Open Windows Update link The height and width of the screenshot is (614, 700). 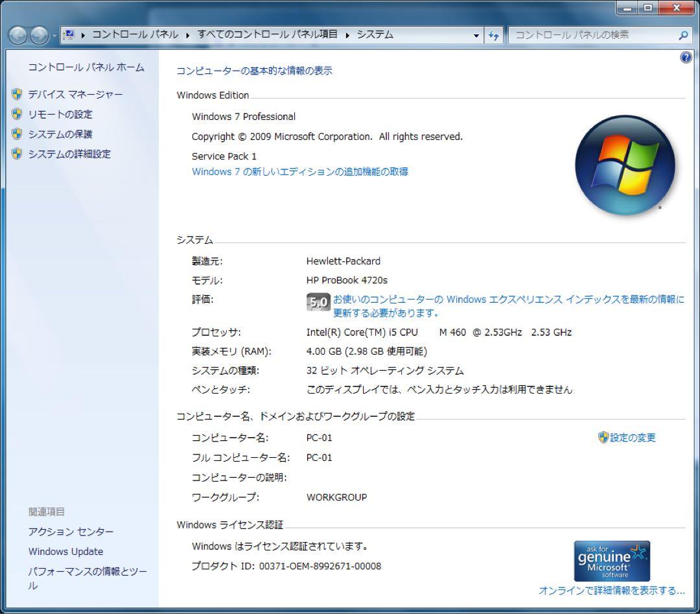click(x=65, y=552)
